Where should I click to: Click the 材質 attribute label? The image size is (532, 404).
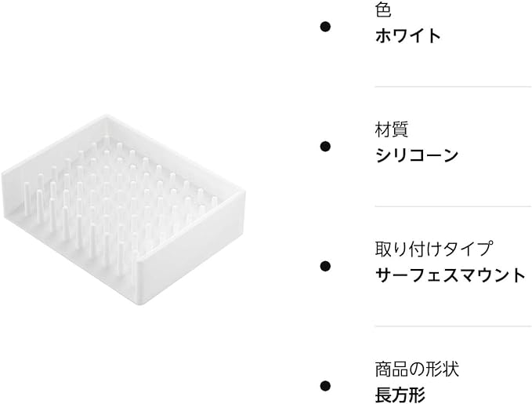coord(392,130)
